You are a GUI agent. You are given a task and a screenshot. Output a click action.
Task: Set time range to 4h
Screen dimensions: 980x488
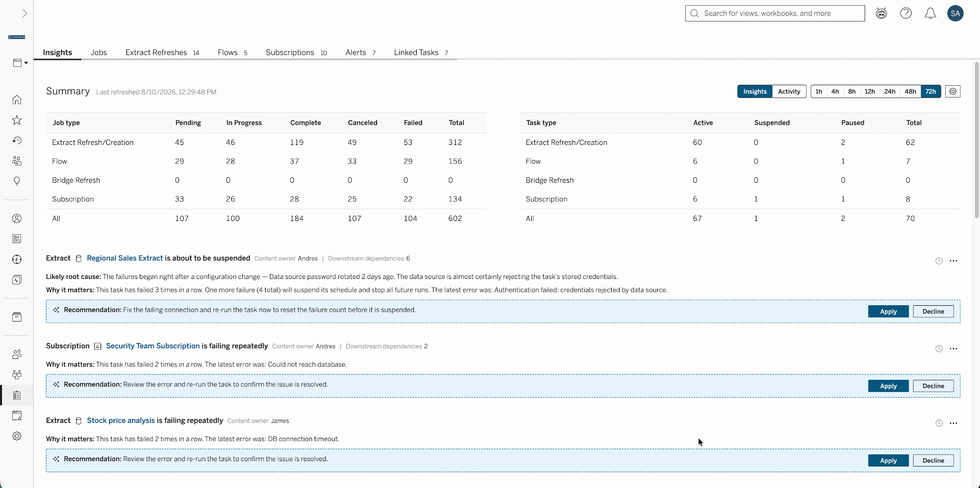pos(835,91)
